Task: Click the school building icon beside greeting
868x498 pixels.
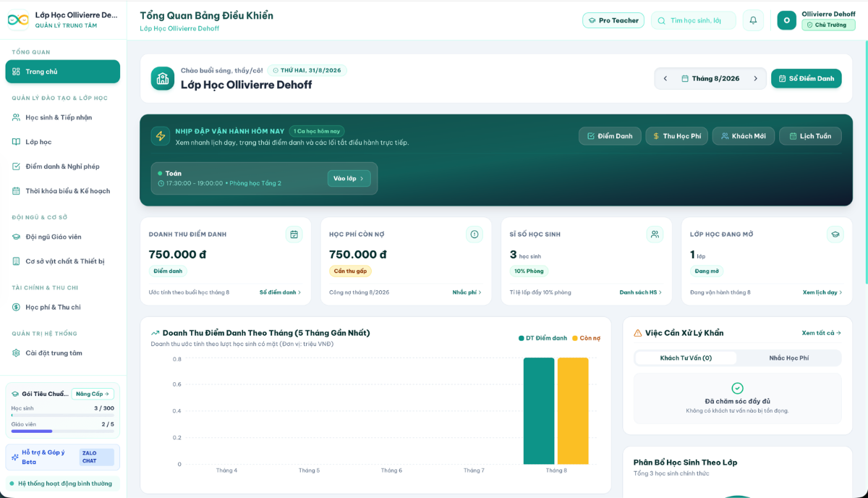Action: tap(163, 78)
